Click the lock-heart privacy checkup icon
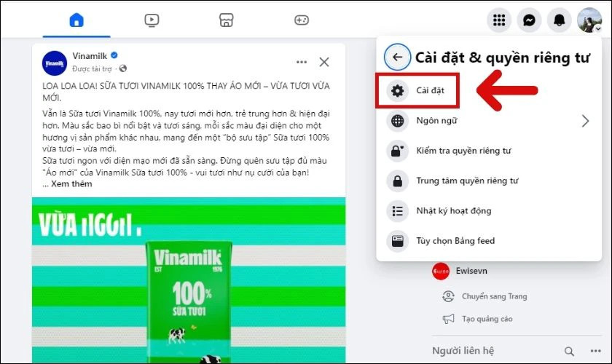Viewport: 612px width, 364px height. coord(397,151)
